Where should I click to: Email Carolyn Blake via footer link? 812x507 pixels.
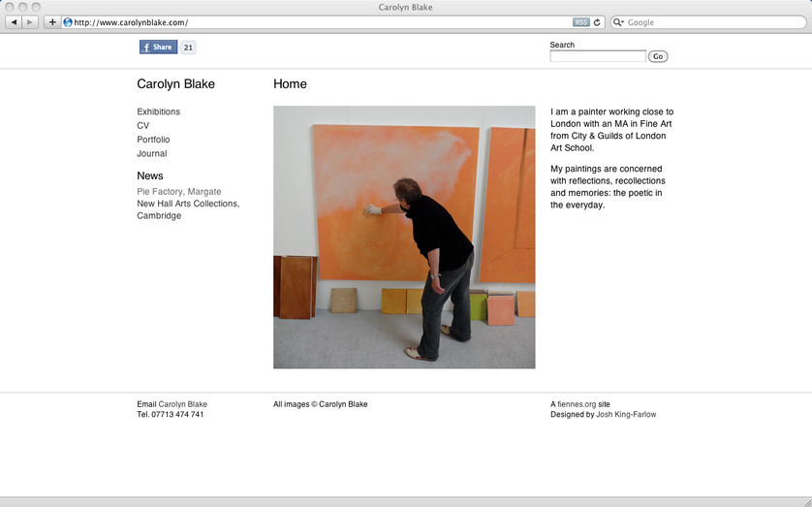click(182, 404)
